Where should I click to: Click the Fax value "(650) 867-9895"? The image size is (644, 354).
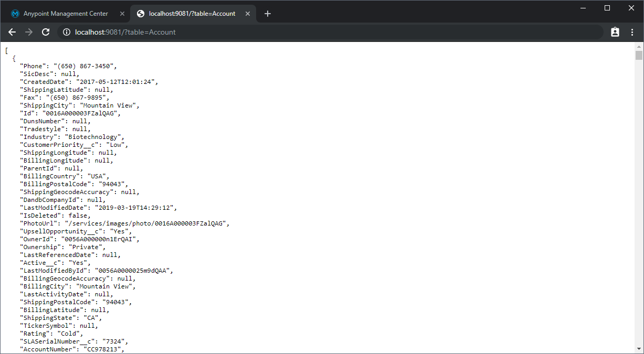[76, 98]
